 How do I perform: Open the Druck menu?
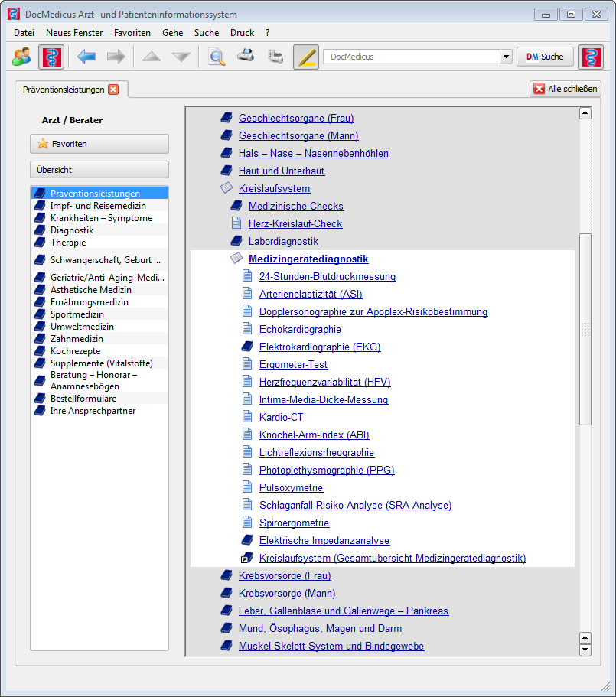click(243, 33)
